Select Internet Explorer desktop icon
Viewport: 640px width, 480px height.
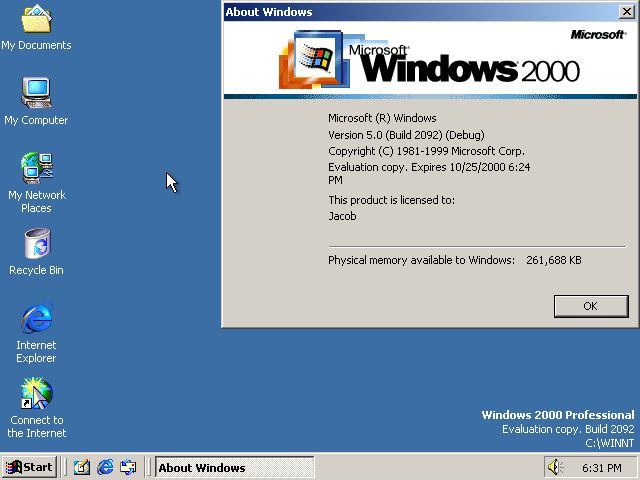click(x=36, y=333)
